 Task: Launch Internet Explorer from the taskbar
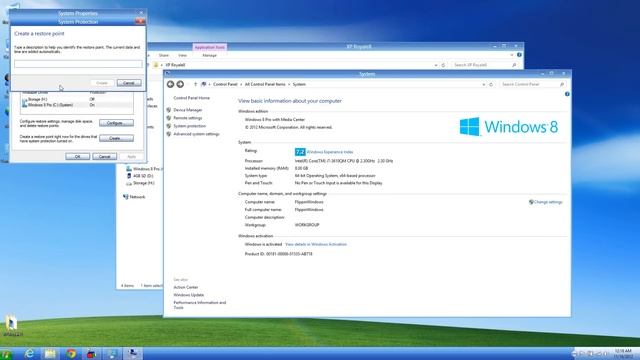(29, 354)
